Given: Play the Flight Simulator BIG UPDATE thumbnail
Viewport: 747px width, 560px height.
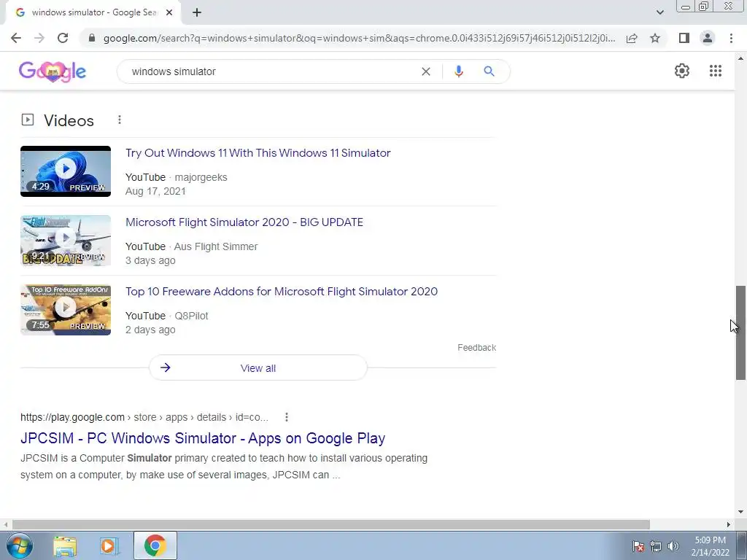Looking at the screenshot, I should [66, 241].
